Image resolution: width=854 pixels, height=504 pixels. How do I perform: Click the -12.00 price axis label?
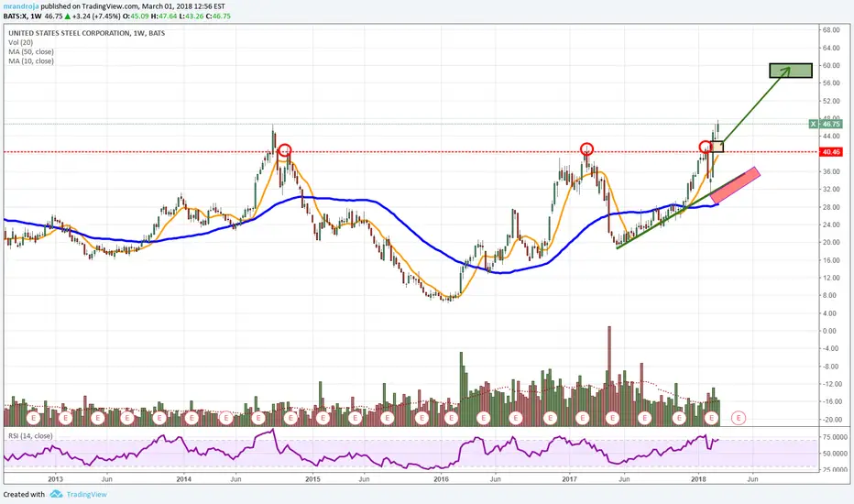tap(832, 384)
